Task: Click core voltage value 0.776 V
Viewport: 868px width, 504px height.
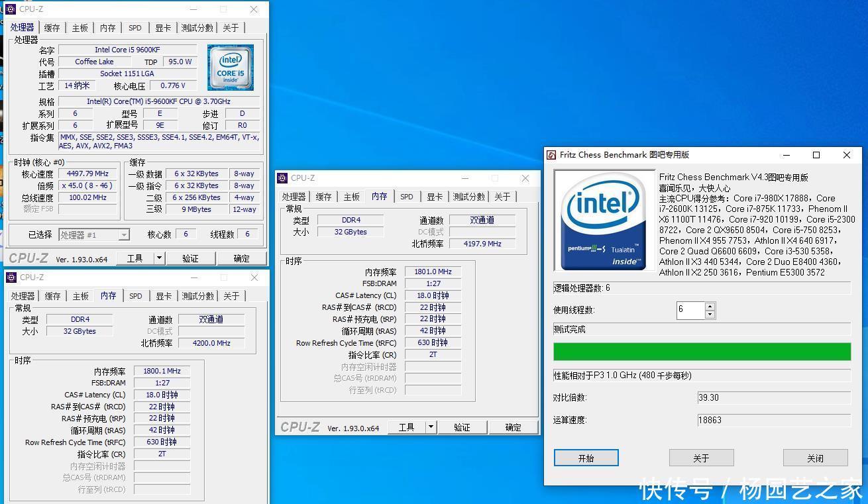Action: [173, 85]
